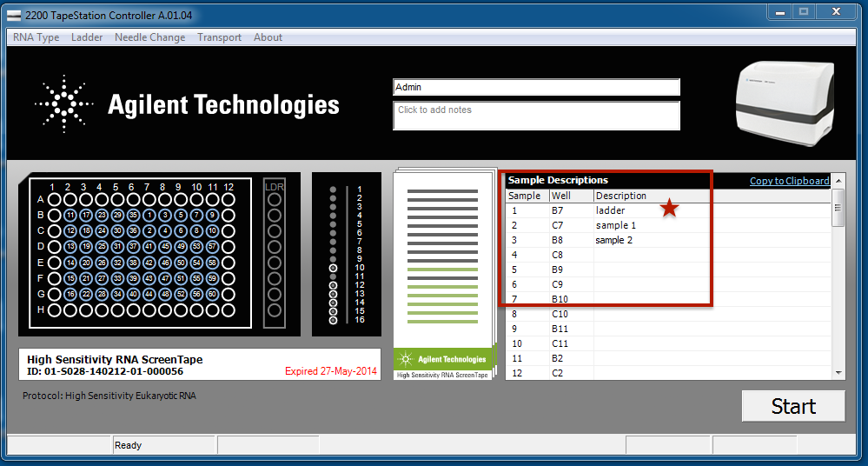Select plate well E9 numbered 50
The height and width of the screenshot is (466, 868).
[181, 263]
